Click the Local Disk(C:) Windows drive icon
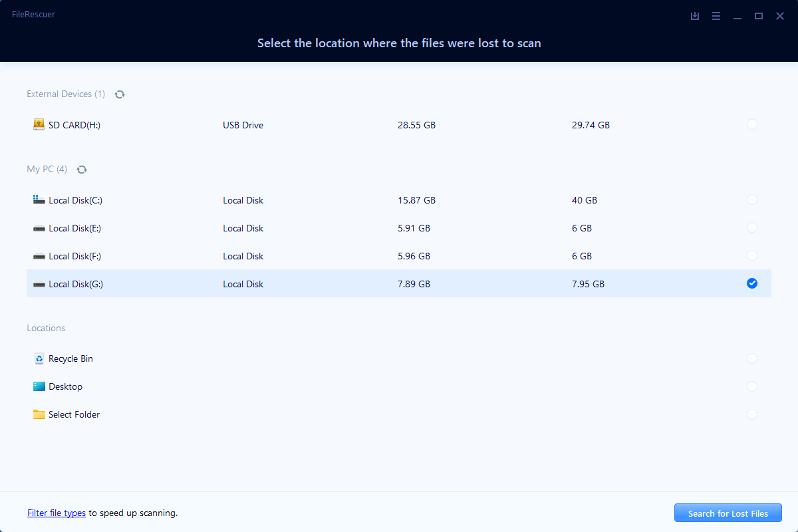 (x=39, y=199)
